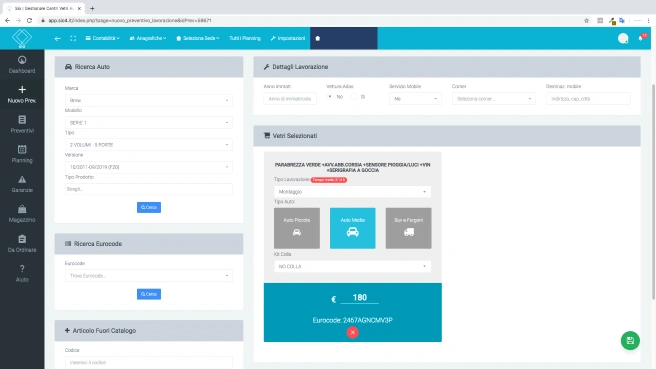The height and width of the screenshot is (369, 656).
Task: Click the Eurocode 2467AGNCMV3P text
Action: (352, 320)
